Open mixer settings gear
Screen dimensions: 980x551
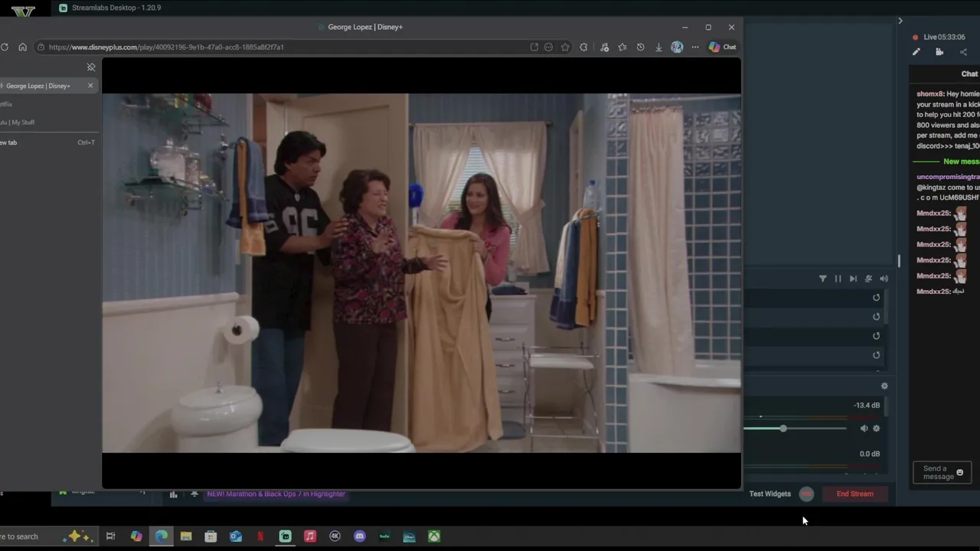(x=884, y=386)
